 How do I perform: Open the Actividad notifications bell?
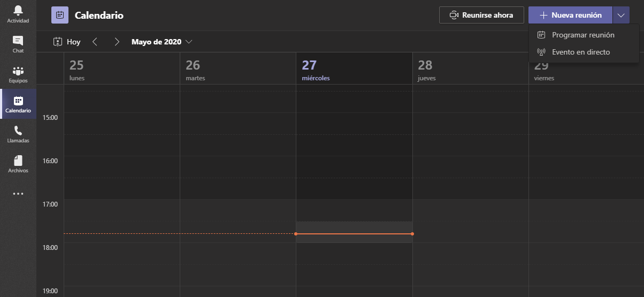(18, 14)
